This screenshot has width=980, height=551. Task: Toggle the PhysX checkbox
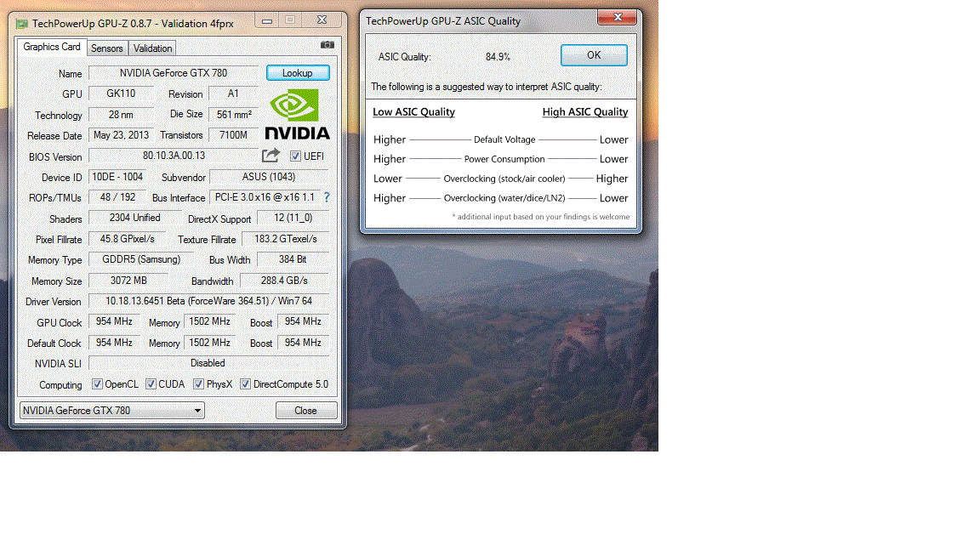[198, 384]
